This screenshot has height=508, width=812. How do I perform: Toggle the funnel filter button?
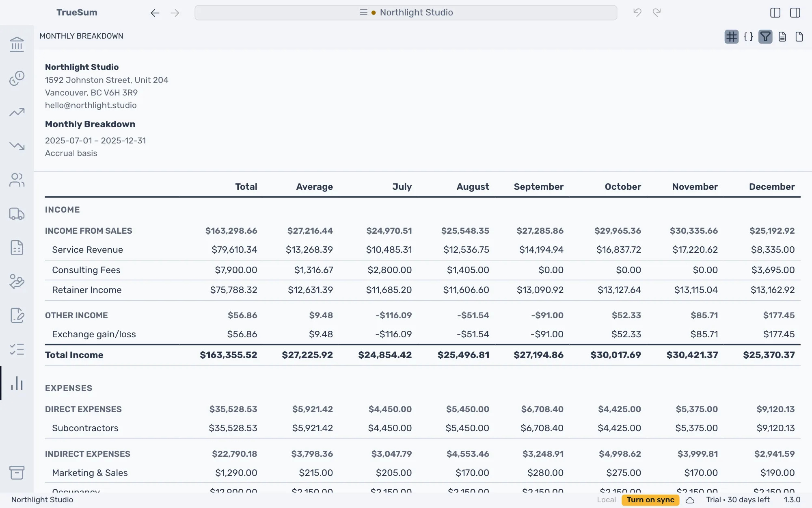[x=765, y=37]
